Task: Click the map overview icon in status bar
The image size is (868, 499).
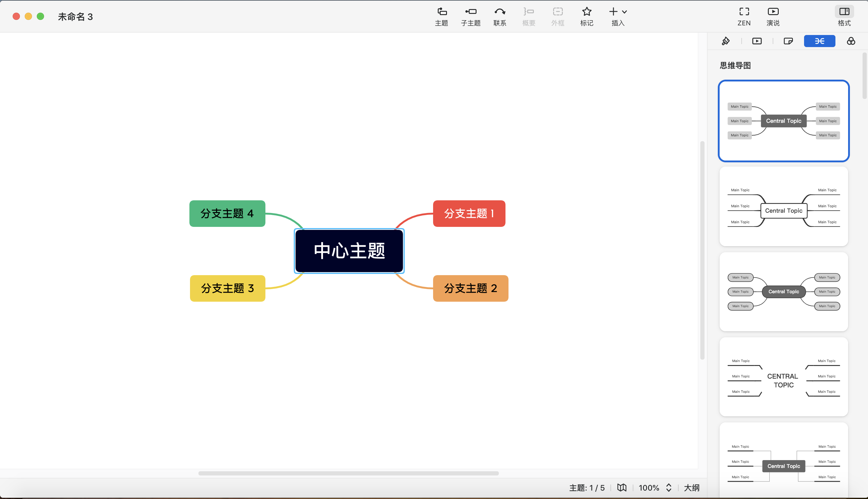Action: coord(622,487)
